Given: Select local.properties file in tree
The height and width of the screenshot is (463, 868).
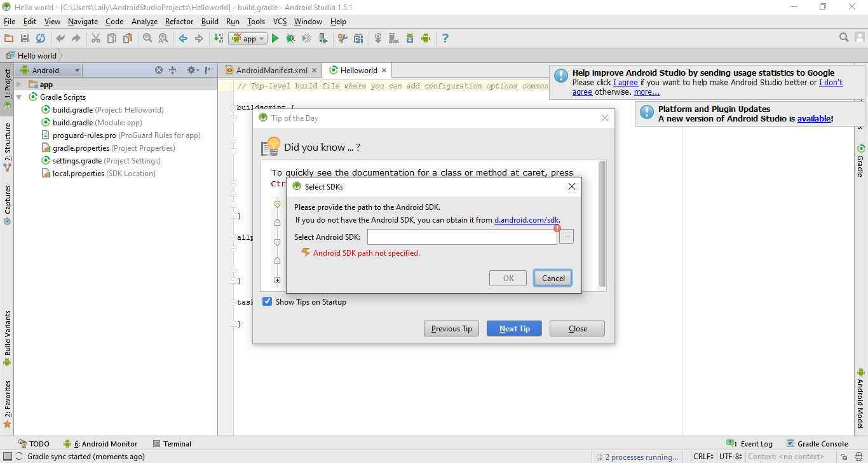Looking at the screenshot, I should coord(98,174).
